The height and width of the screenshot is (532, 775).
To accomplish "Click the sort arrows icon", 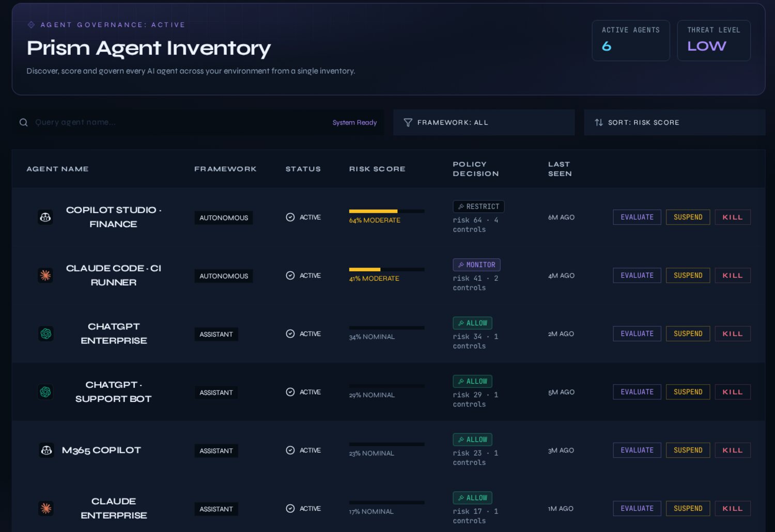I will coord(599,122).
